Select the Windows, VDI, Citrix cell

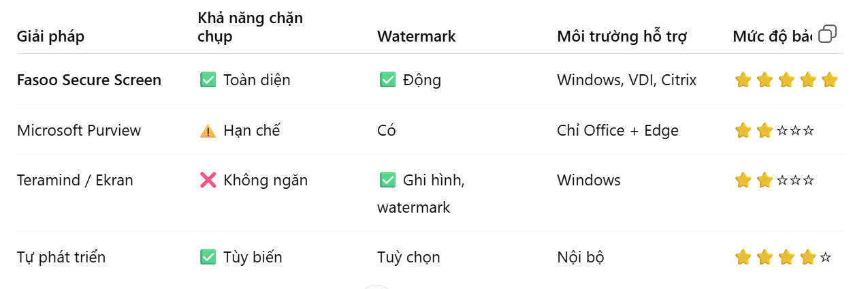coord(626,80)
